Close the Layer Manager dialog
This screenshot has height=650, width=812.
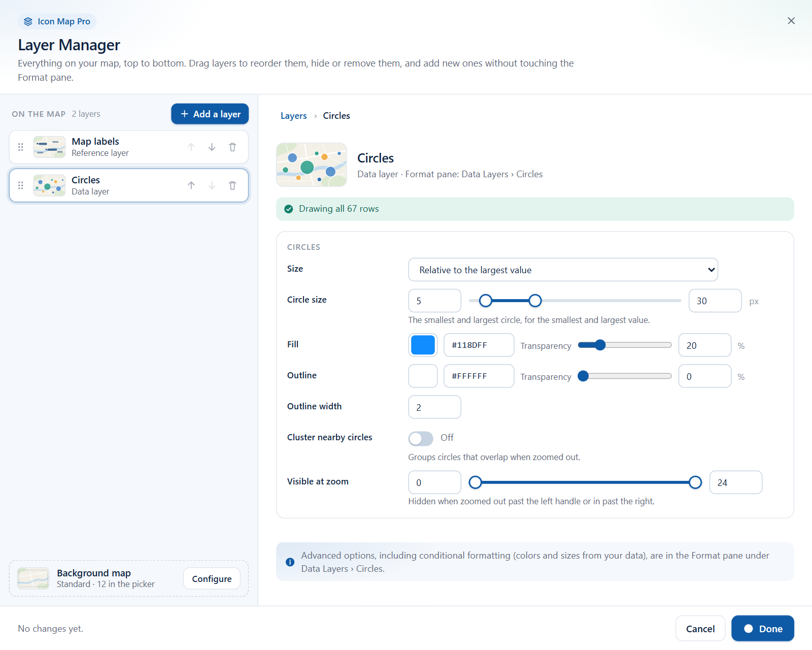pyautogui.click(x=791, y=21)
